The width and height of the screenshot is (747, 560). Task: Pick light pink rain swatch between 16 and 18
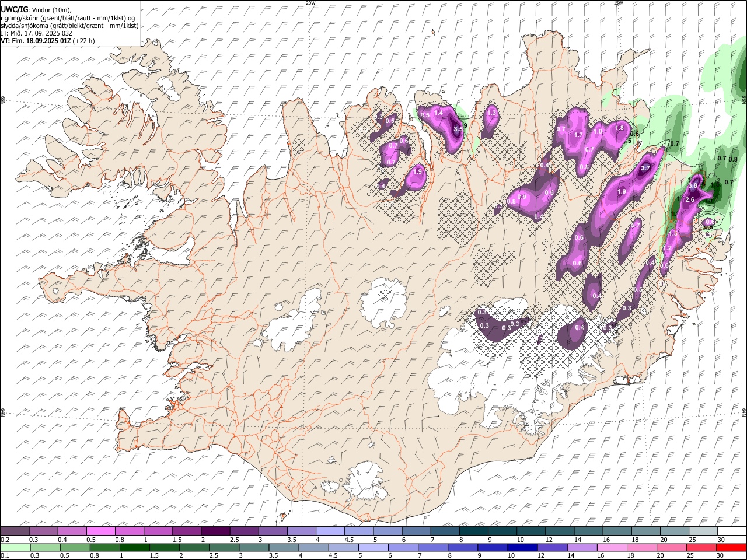click(611, 547)
